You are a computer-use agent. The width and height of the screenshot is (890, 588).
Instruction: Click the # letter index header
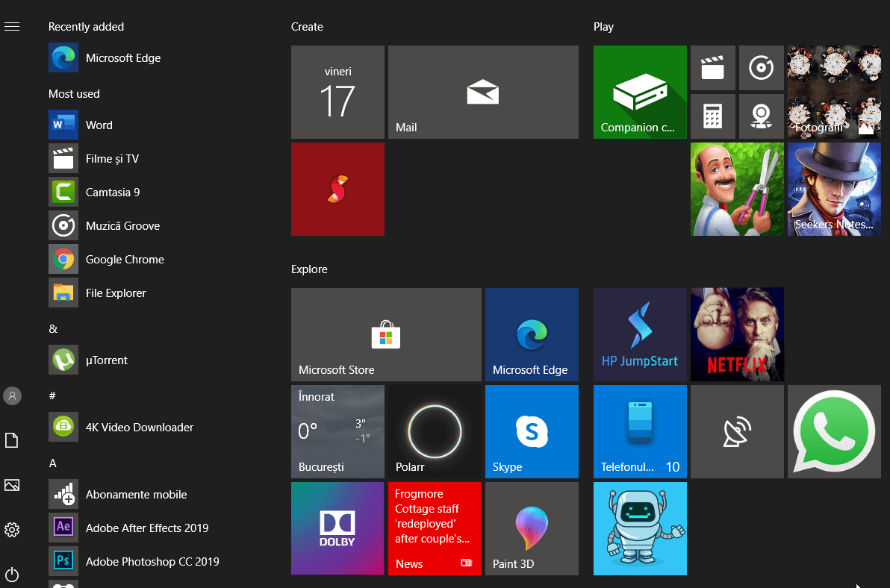coord(52,395)
